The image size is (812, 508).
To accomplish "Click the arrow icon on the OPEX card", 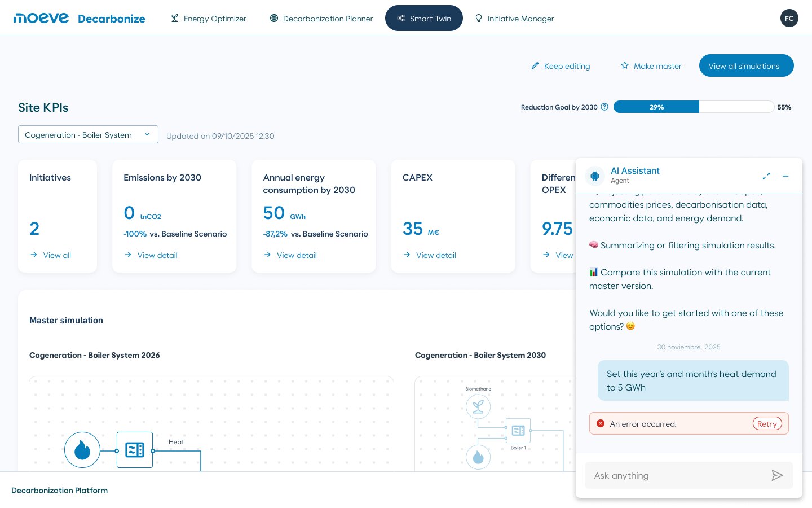I will point(546,255).
